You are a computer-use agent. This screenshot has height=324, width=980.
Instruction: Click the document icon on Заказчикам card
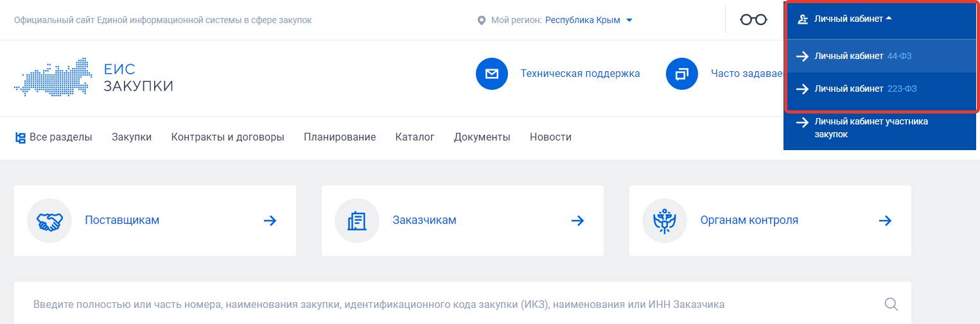pos(356,221)
